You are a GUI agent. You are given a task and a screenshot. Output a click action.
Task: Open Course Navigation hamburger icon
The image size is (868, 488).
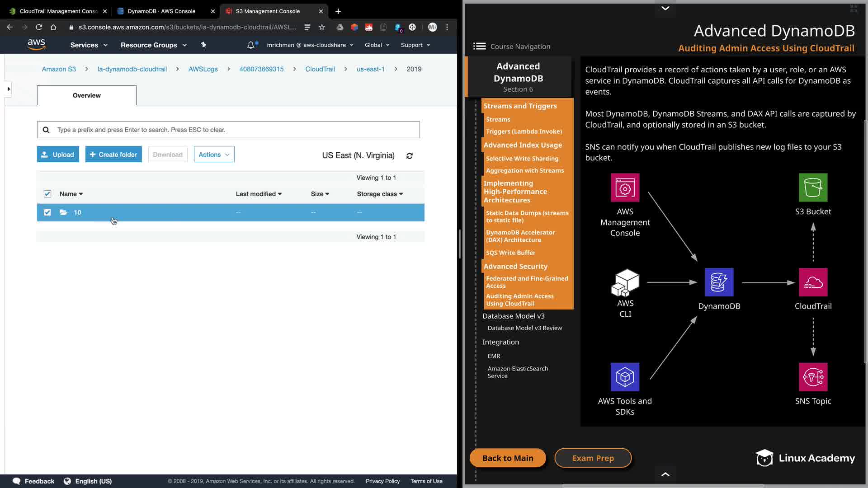(479, 46)
